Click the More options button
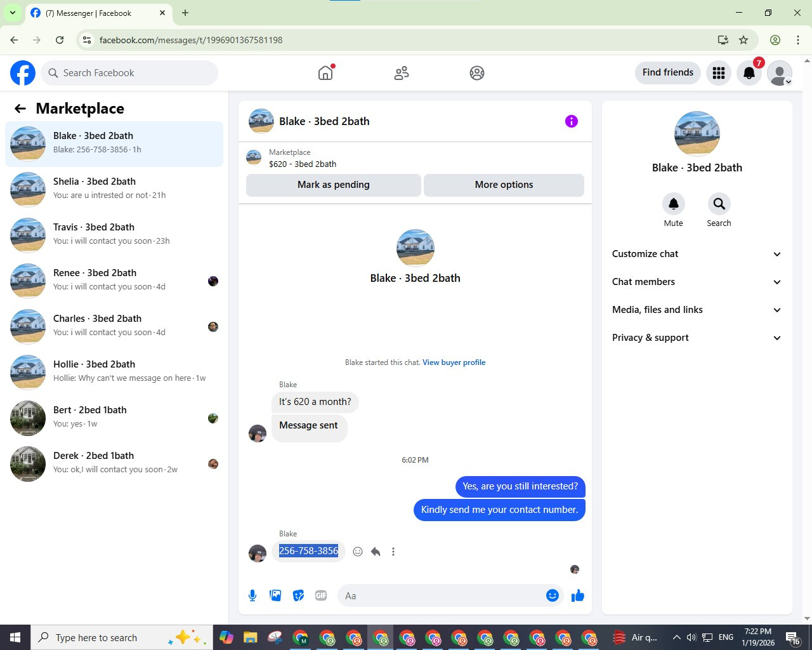 pyautogui.click(x=504, y=185)
